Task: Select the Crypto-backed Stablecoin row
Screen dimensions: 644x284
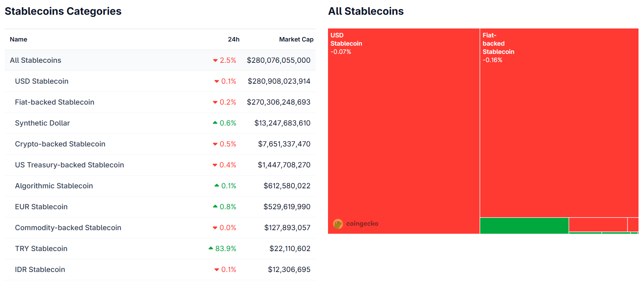Action: click(60, 144)
